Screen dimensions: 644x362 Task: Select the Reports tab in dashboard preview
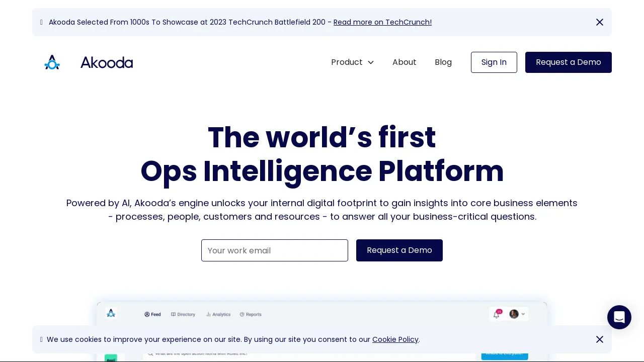pos(251,314)
